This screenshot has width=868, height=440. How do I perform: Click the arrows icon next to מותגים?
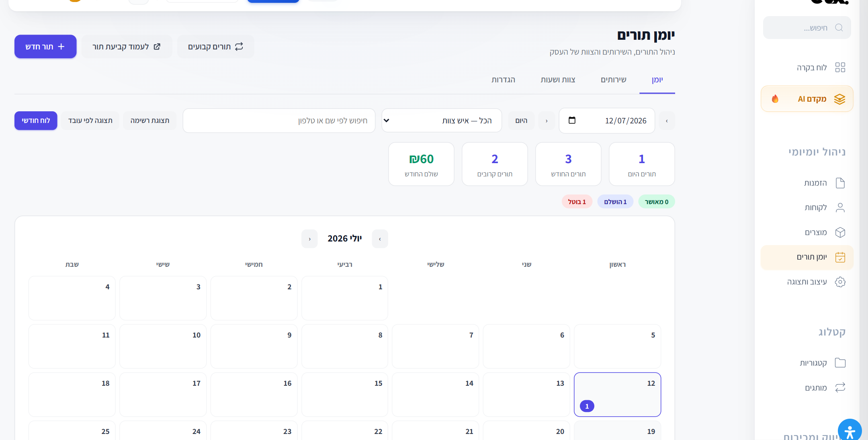point(840,387)
